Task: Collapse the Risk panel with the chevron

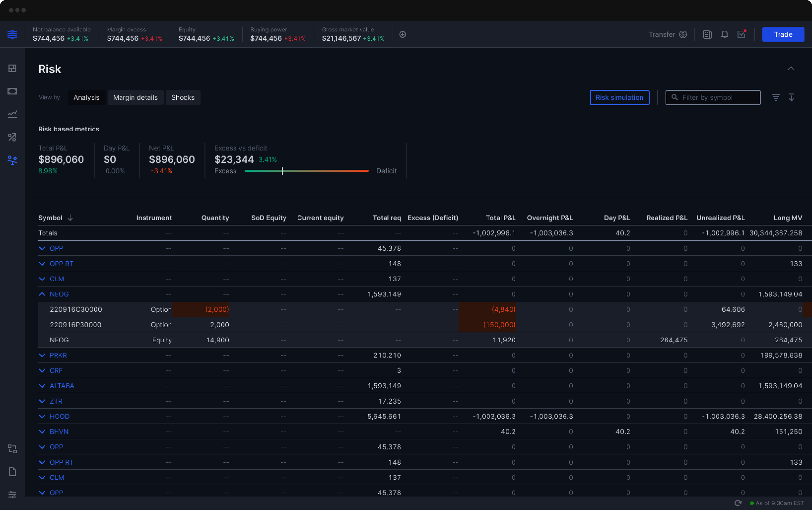Action: [791, 69]
